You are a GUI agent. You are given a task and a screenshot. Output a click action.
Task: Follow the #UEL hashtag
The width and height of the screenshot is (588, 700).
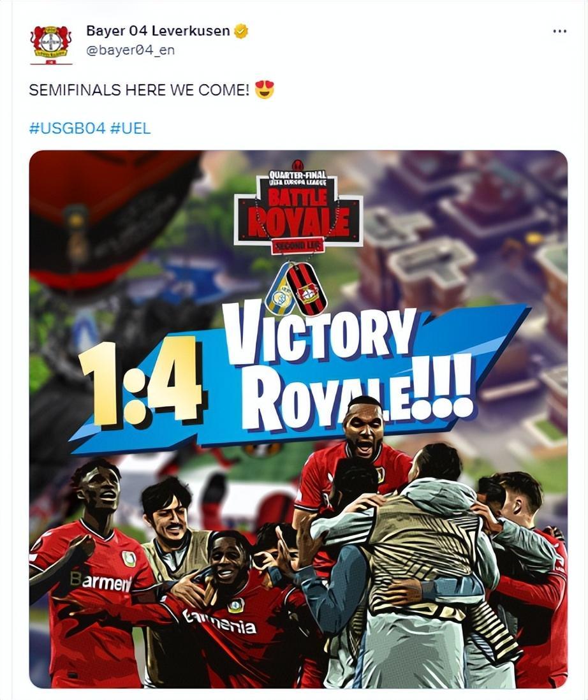click(130, 129)
